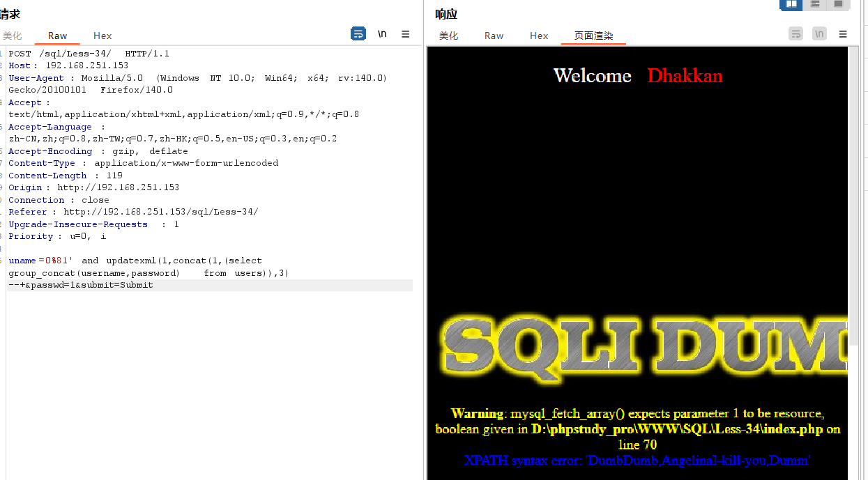The height and width of the screenshot is (480, 868).
Task: Open the response Raw tab
Action: click(x=494, y=36)
